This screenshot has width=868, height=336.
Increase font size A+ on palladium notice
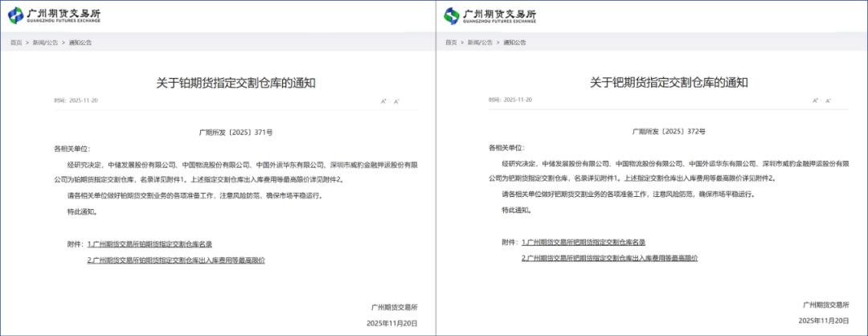pos(816,100)
